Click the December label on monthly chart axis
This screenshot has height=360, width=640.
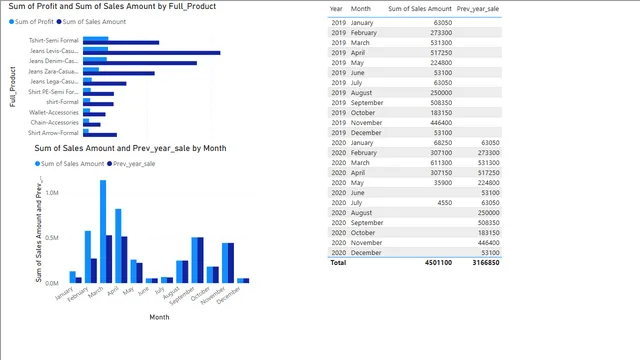click(x=229, y=295)
